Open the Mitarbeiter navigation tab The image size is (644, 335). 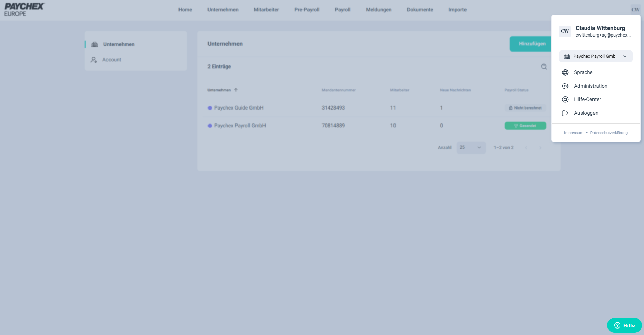(266, 10)
